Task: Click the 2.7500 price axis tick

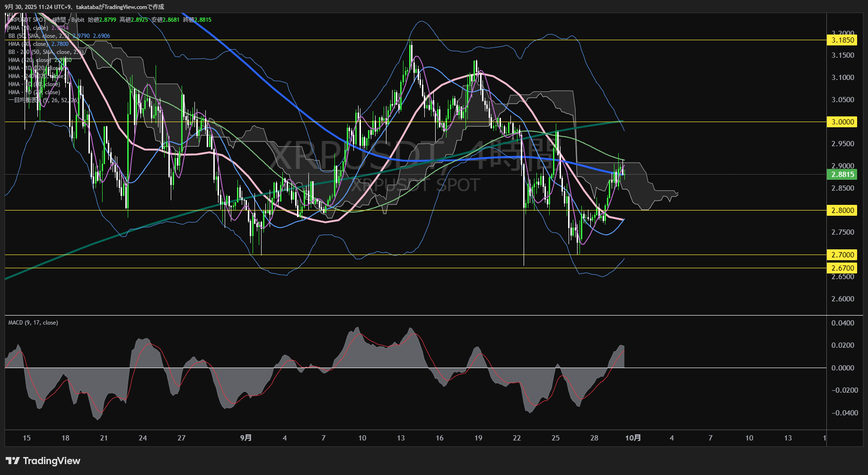Action: click(x=843, y=232)
